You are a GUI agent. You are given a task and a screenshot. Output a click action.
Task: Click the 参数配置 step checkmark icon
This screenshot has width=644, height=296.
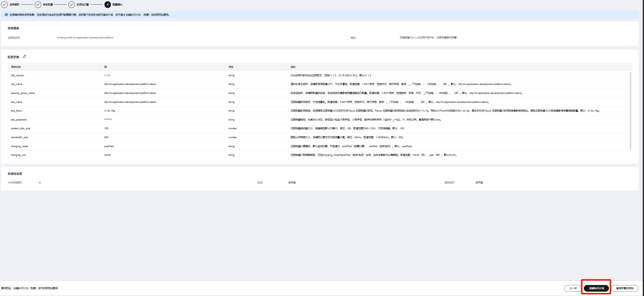38,4
